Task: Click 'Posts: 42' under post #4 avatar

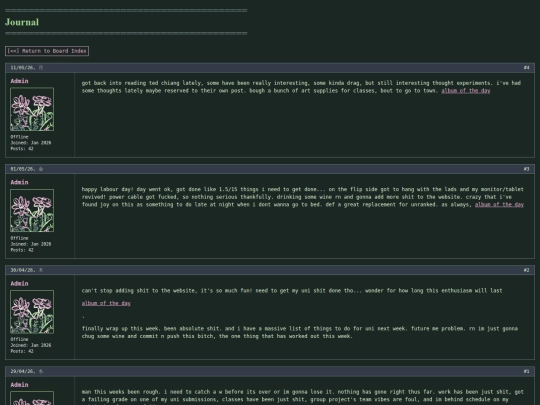Action: pyautogui.click(x=22, y=149)
